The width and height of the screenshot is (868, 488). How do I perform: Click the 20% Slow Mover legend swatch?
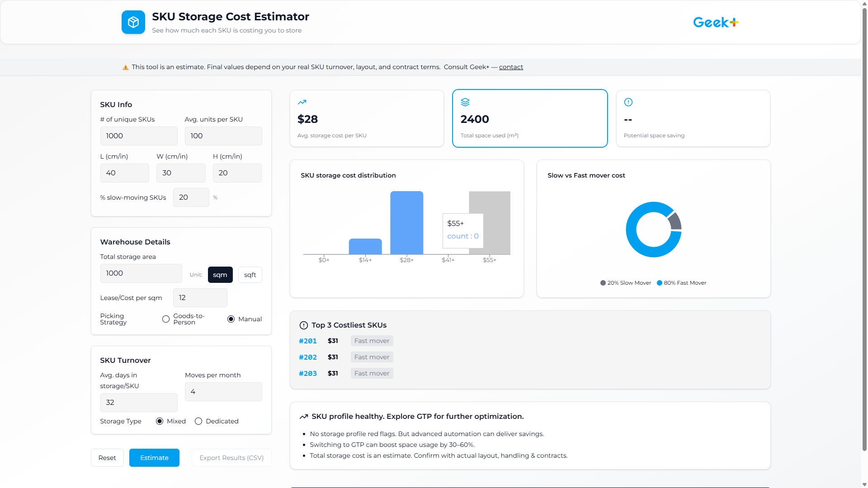point(603,283)
